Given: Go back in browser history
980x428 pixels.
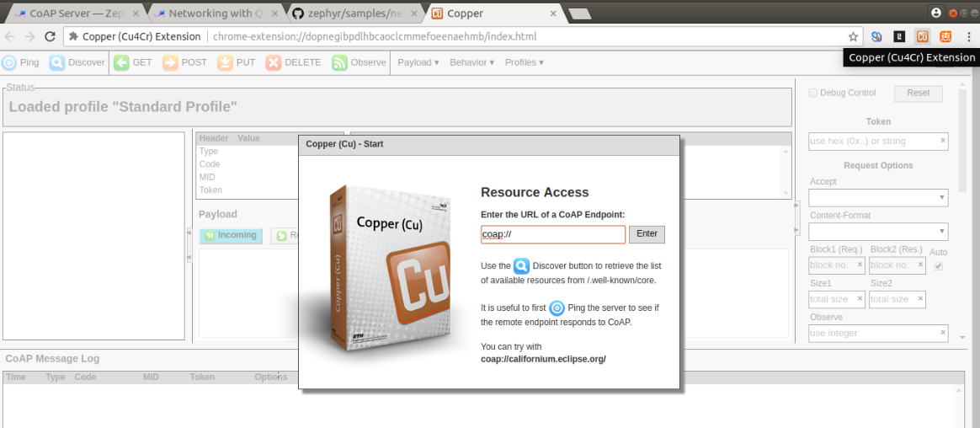Looking at the screenshot, I should 10,37.
